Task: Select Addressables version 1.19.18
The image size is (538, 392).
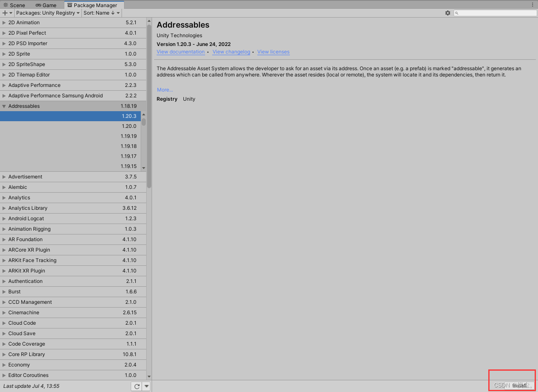Action: pos(70,146)
